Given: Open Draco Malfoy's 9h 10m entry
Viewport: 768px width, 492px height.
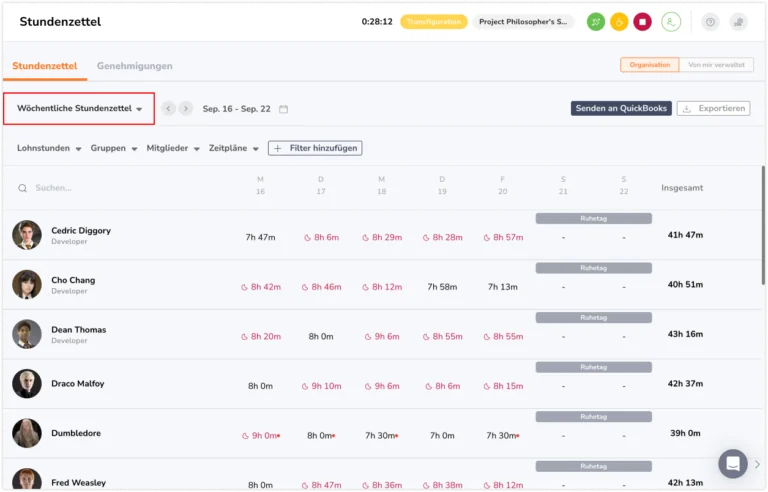Looking at the screenshot, I should [x=321, y=386].
